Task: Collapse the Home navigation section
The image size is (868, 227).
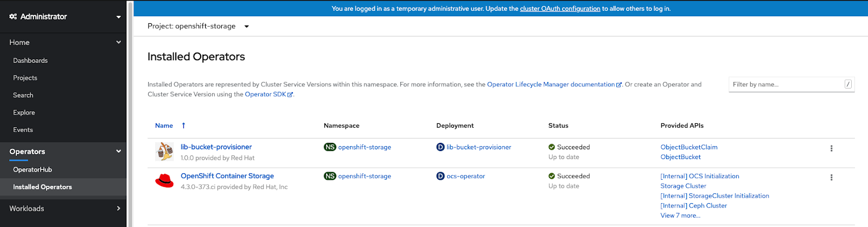Action: click(x=118, y=42)
